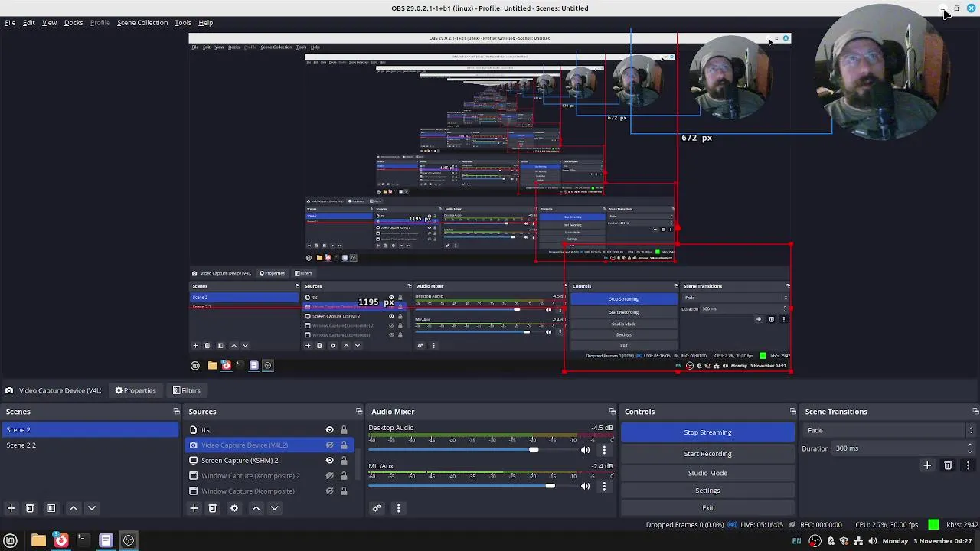Show Video Capture Device (V4L2) source
980x551 pixels.
[x=330, y=445]
